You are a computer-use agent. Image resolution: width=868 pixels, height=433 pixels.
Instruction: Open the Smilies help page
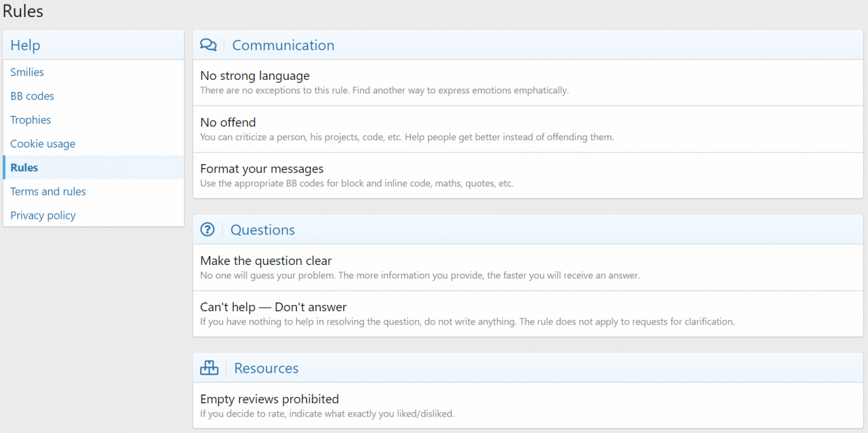point(27,73)
